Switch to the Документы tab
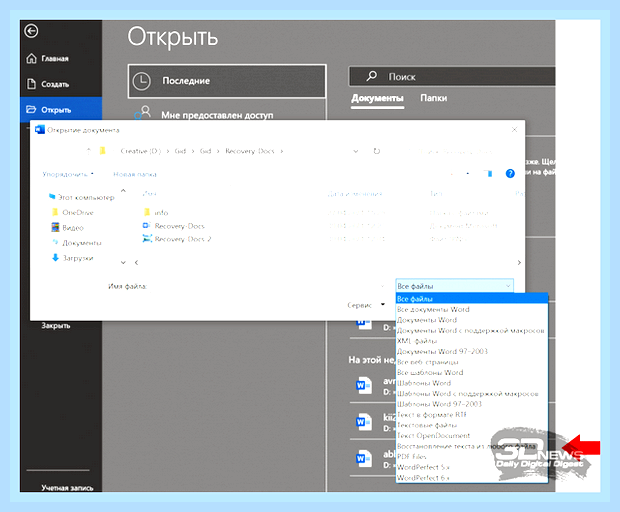Screen dimensions: 620x512 377,98
